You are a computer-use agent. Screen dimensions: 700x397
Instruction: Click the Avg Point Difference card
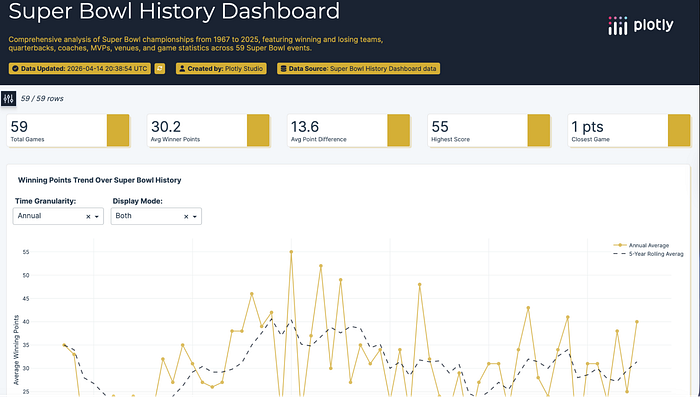pyautogui.click(x=349, y=130)
